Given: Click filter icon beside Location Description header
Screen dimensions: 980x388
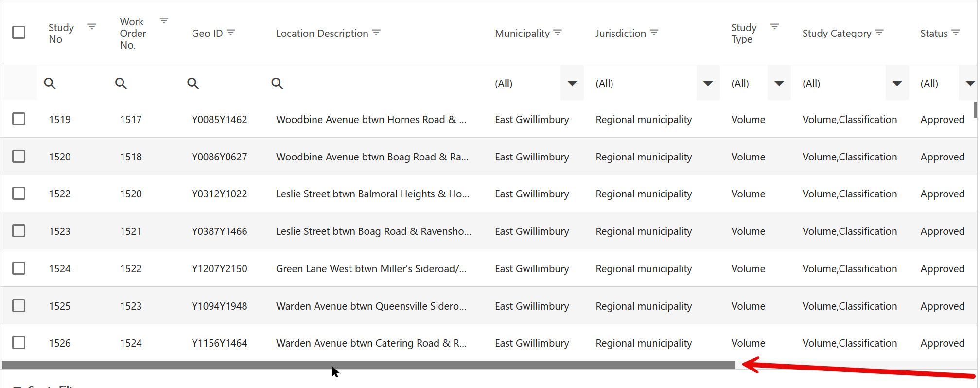Looking at the screenshot, I should [376, 33].
